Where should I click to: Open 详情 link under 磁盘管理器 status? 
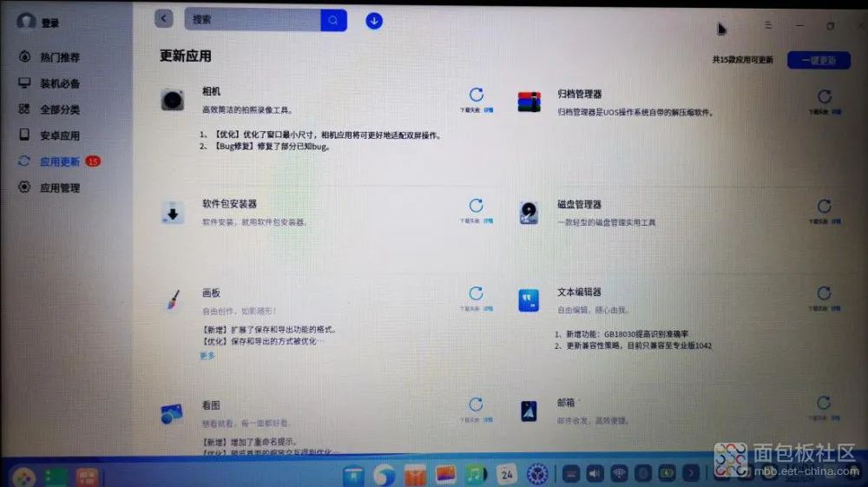[837, 221]
